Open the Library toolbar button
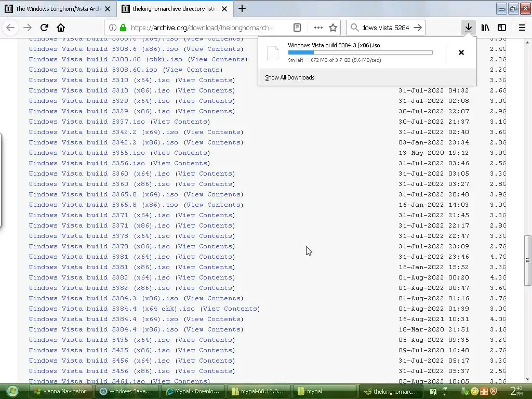Viewport: 532px width, 399px height. (485, 28)
